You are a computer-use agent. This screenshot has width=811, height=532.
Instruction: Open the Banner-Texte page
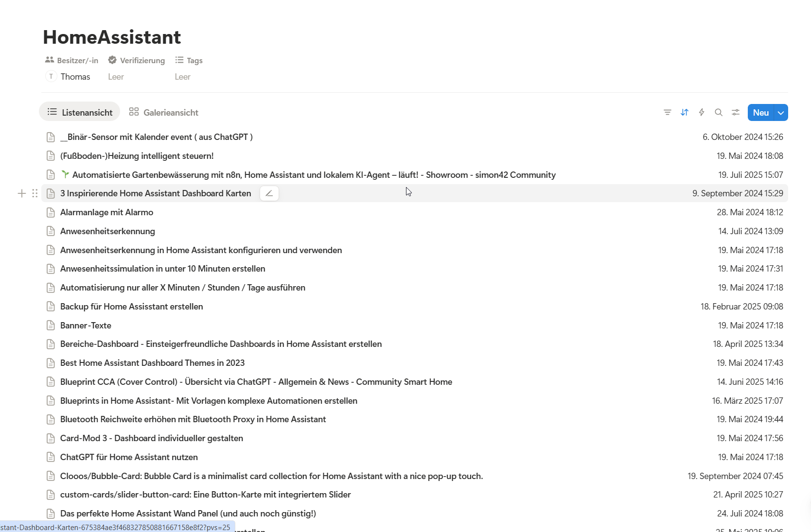[86, 326]
